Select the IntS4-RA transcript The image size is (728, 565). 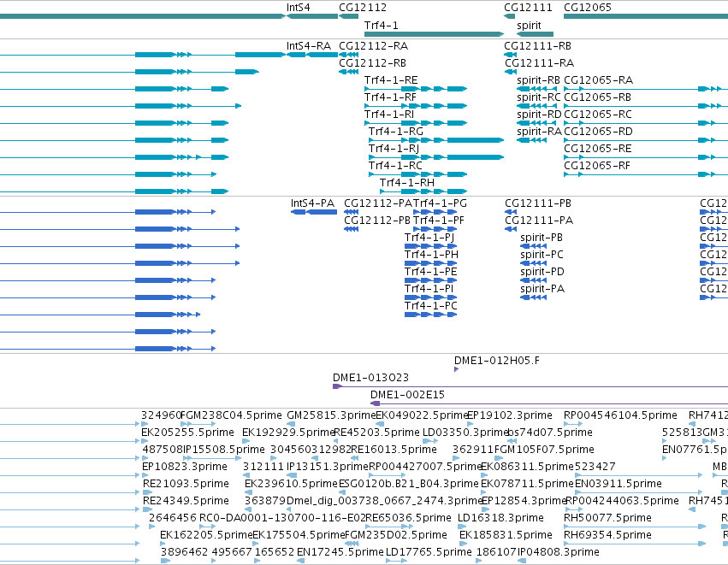(312, 55)
